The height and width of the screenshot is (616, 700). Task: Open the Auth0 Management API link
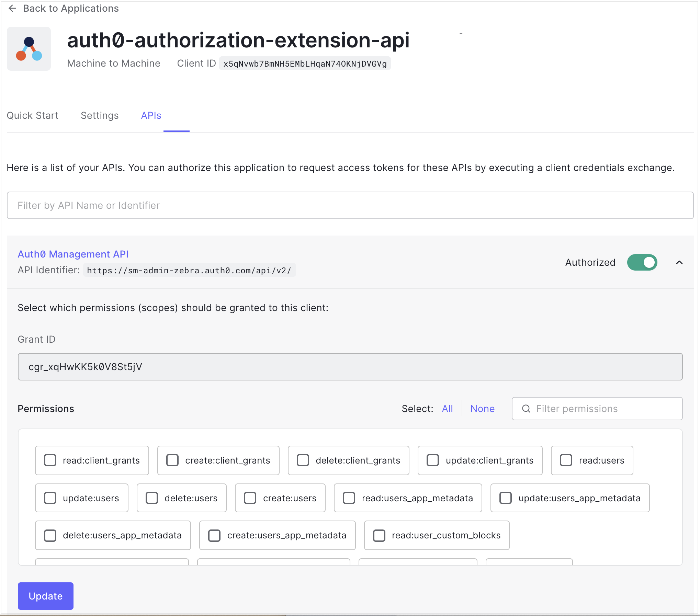[x=73, y=254]
